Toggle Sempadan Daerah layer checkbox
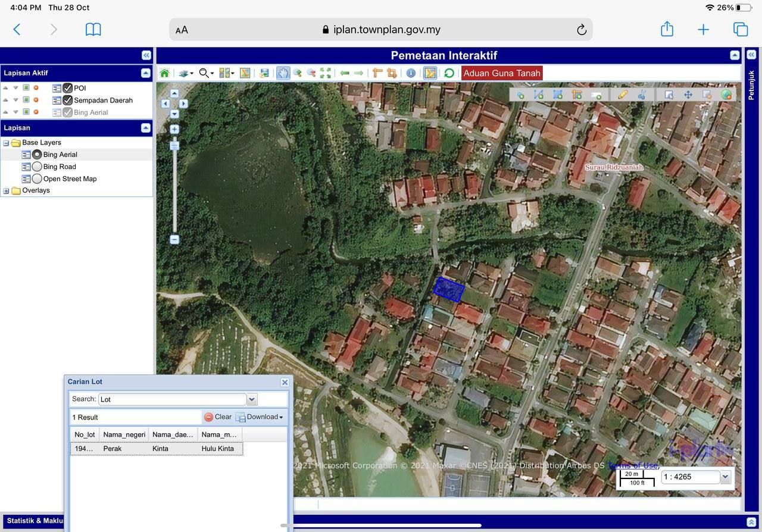Viewport: 762px width, 532px height. [68, 100]
